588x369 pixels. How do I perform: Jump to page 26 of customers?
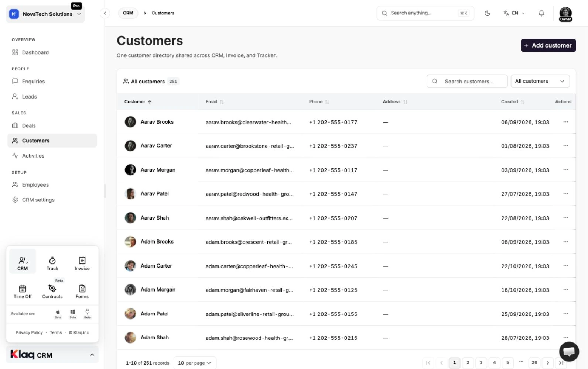(534, 363)
